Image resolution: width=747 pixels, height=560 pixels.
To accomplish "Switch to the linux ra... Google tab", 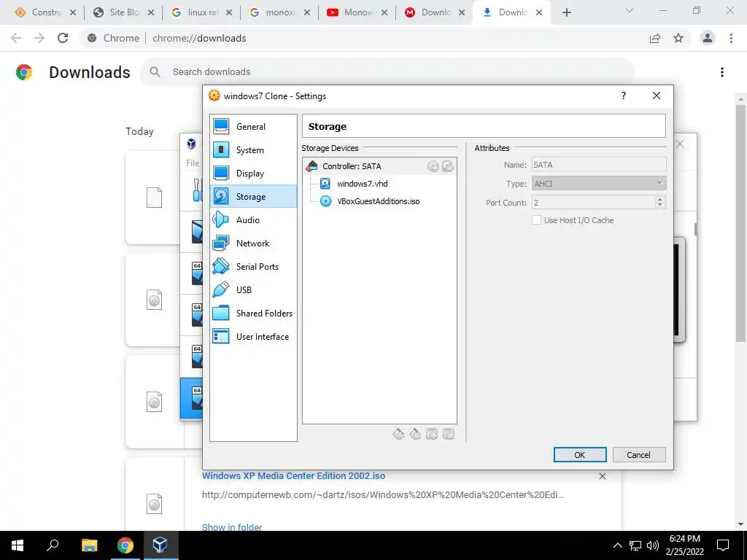I will pyautogui.click(x=202, y=12).
